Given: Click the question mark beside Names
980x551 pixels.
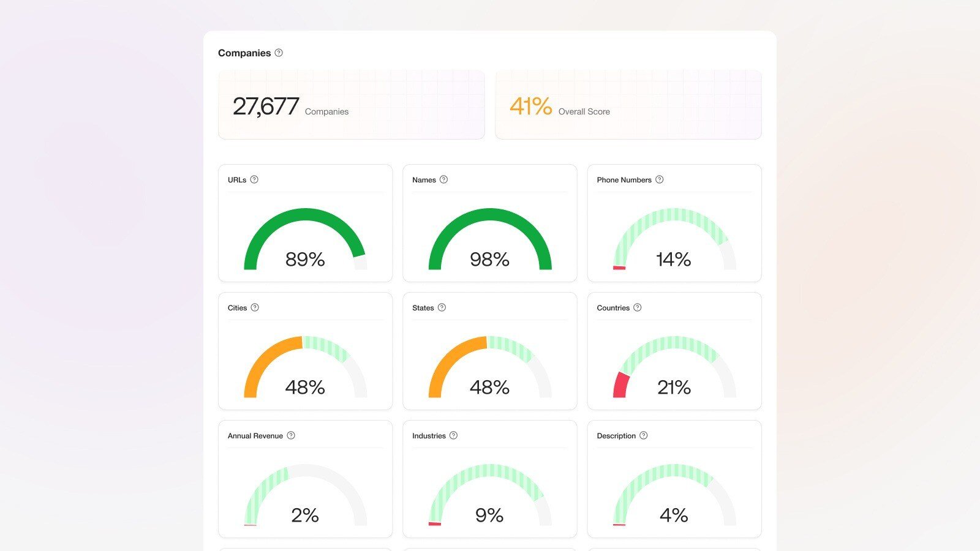Looking at the screenshot, I should 444,179.
